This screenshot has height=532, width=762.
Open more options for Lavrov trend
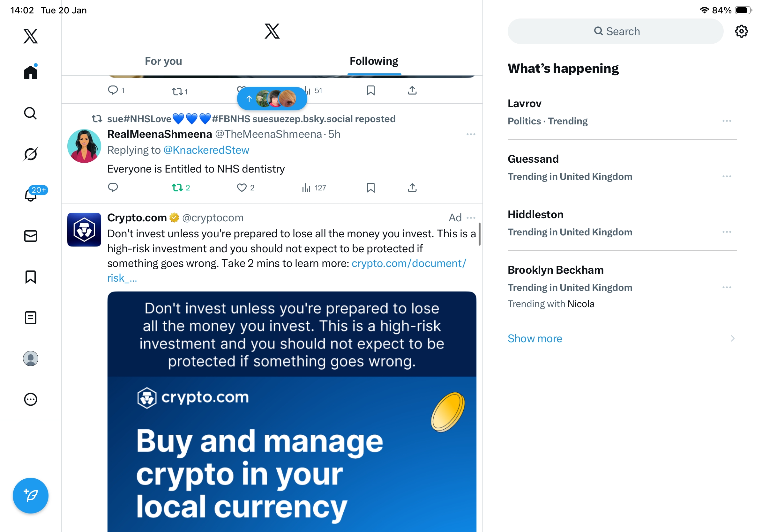pos(727,121)
